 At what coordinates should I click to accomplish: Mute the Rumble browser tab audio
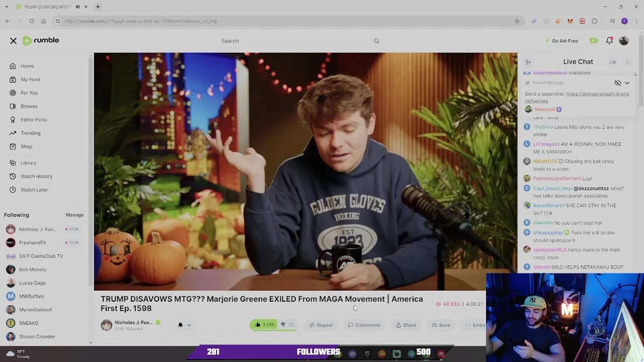[77, 7]
